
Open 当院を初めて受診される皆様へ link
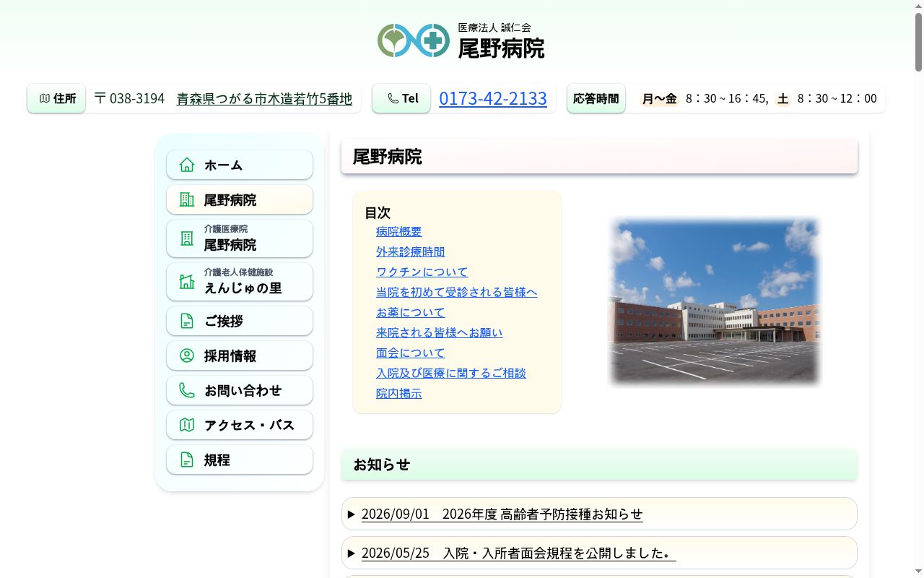pos(456,293)
